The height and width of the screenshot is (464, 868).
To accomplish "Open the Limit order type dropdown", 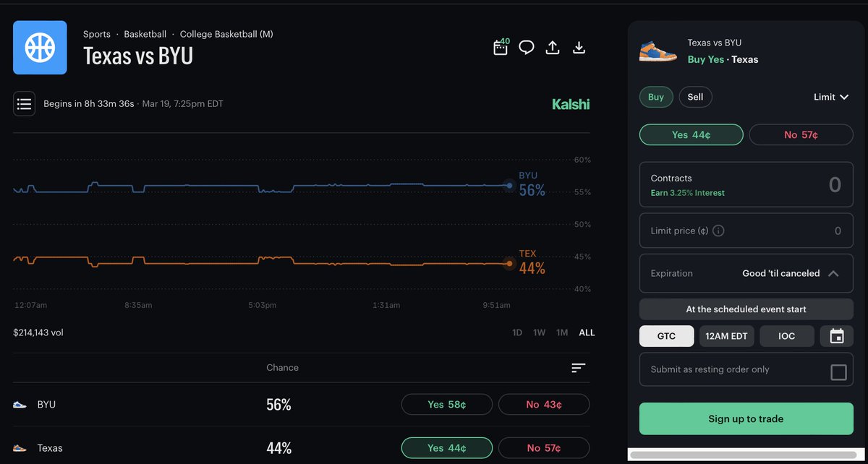I will click(830, 97).
